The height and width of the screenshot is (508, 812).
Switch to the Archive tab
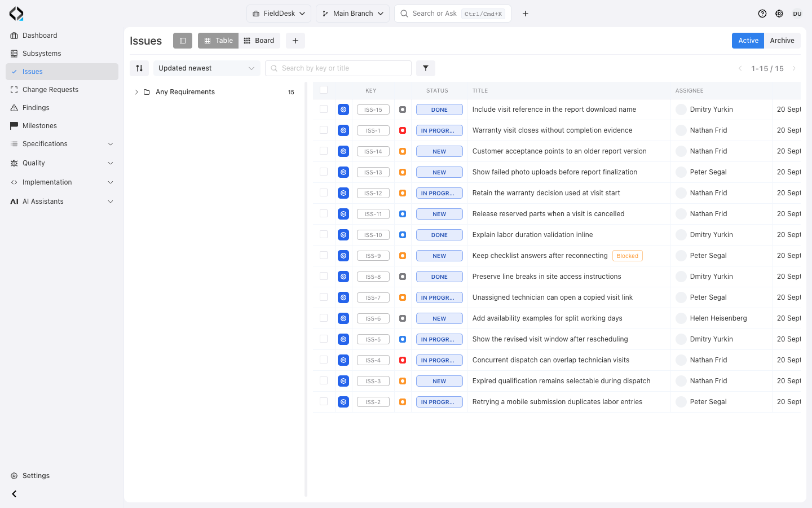(782, 41)
